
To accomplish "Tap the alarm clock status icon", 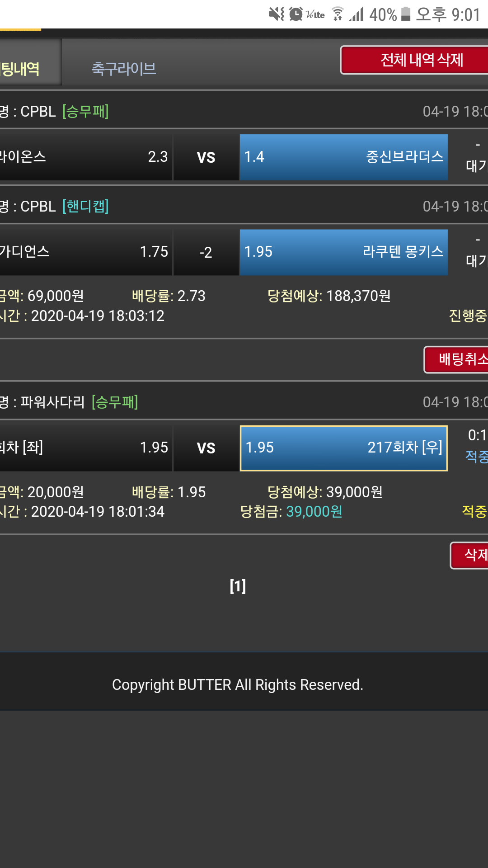I will [296, 14].
